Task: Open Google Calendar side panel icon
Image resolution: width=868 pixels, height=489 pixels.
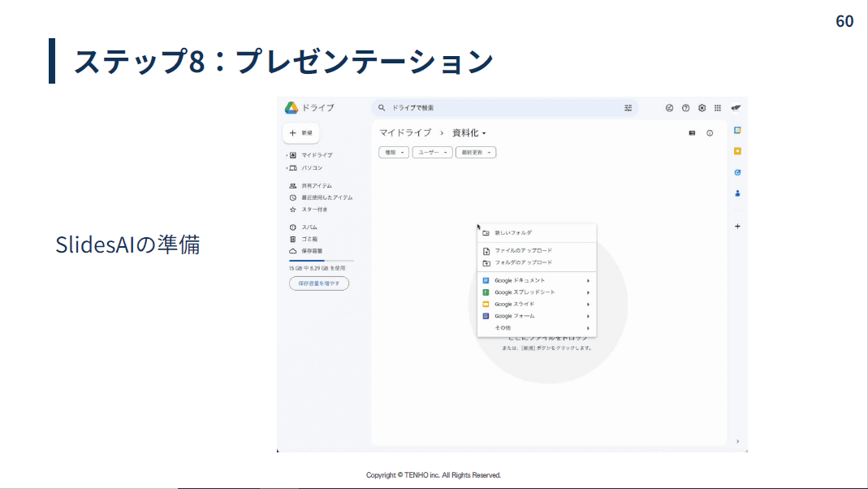Action: click(737, 130)
